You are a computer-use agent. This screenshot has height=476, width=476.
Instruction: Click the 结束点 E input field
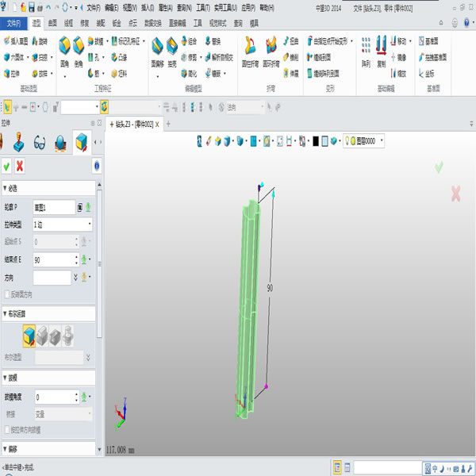tap(53, 260)
